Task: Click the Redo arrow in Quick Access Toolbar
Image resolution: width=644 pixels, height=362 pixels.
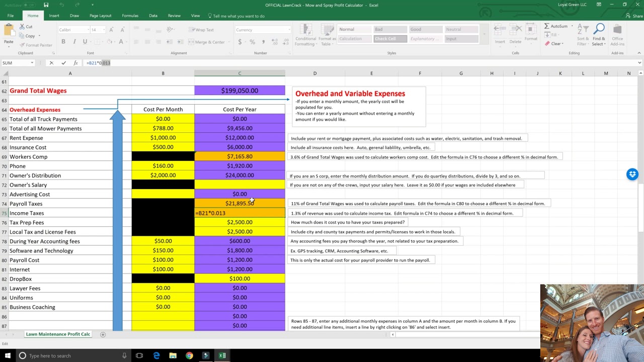Action: 77,5
